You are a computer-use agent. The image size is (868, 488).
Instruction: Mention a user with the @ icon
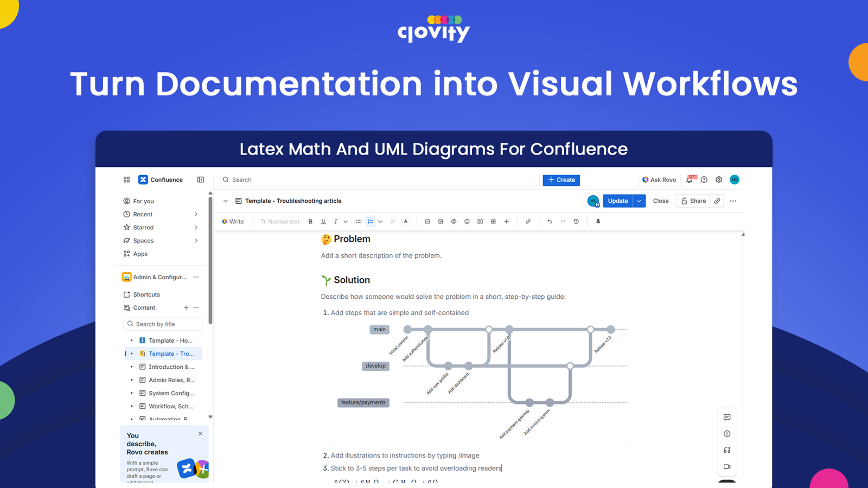(454, 221)
